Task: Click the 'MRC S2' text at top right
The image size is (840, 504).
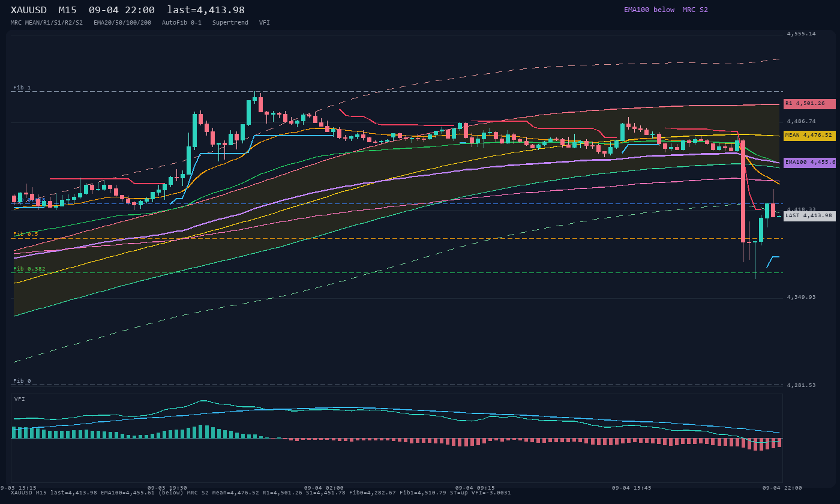Action: [695, 10]
